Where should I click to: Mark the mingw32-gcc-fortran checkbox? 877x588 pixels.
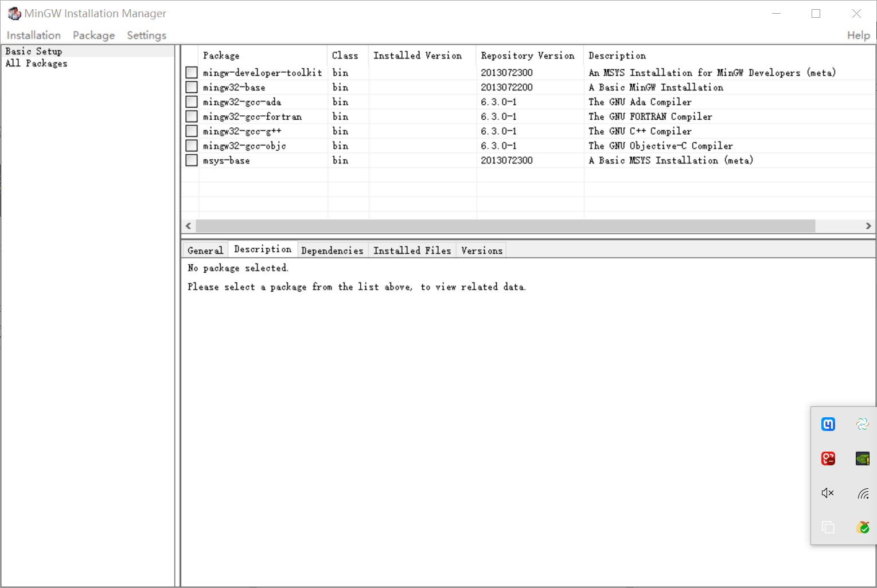point(192,116)
